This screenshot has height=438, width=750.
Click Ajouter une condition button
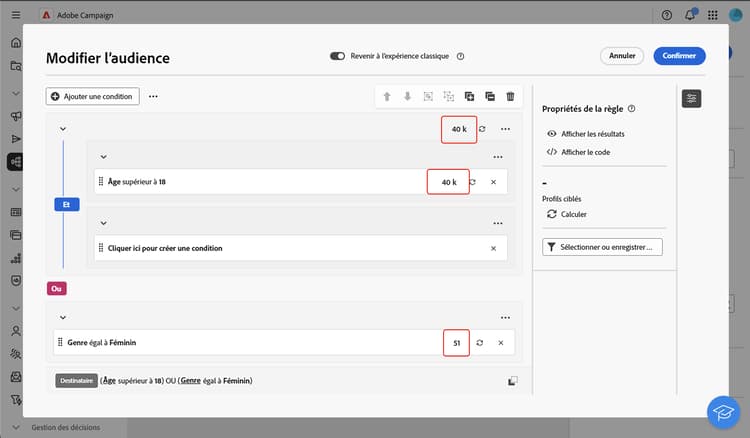(93, 96)
